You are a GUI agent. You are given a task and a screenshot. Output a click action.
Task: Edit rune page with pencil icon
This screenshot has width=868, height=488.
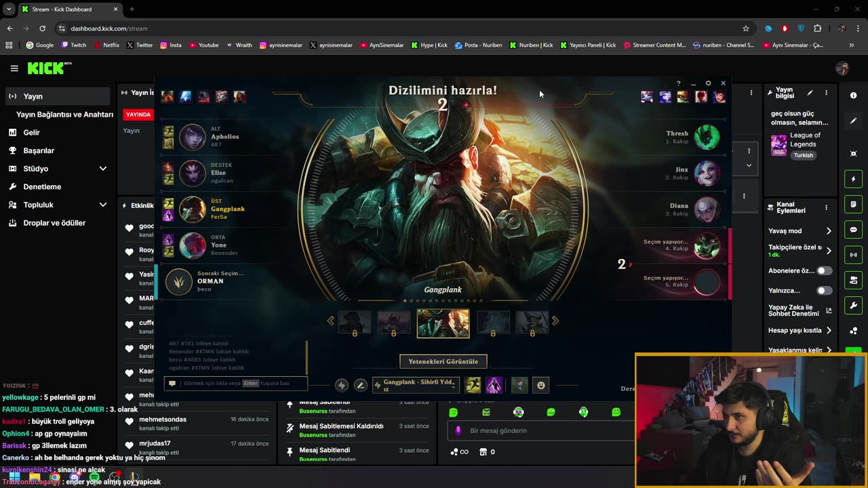coord(361,385)
